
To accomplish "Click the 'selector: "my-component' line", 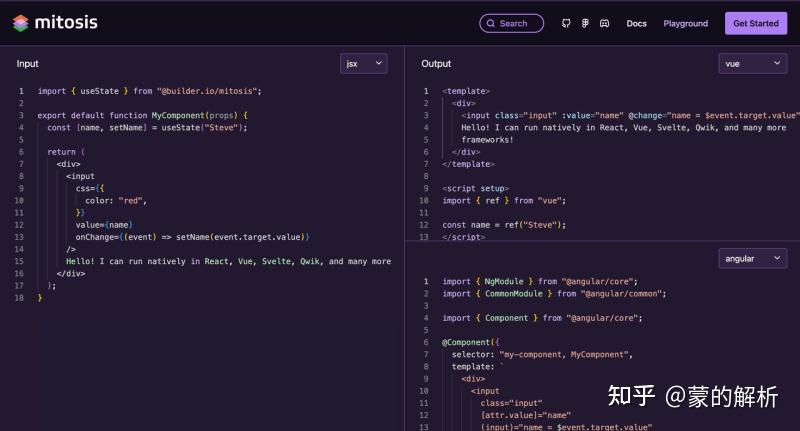I will pos(542,355).
